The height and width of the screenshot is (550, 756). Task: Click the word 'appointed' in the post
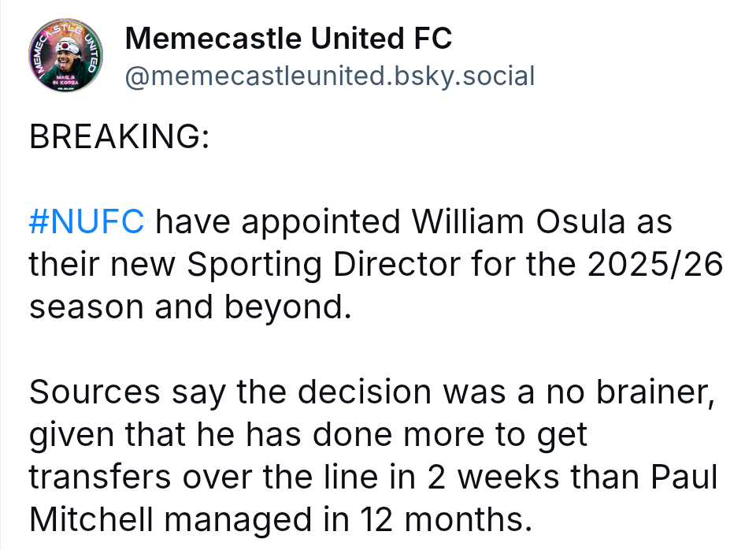[x=321, y=223]
